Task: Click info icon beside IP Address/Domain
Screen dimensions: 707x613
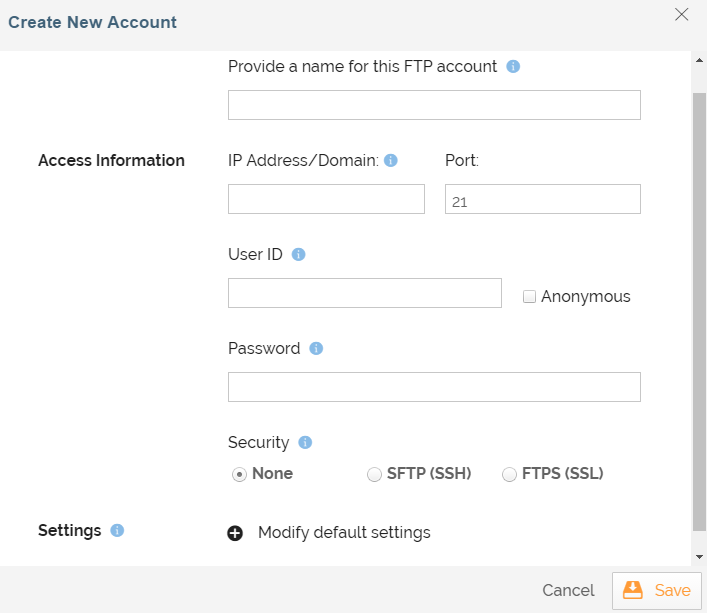Action: [391, 160]
